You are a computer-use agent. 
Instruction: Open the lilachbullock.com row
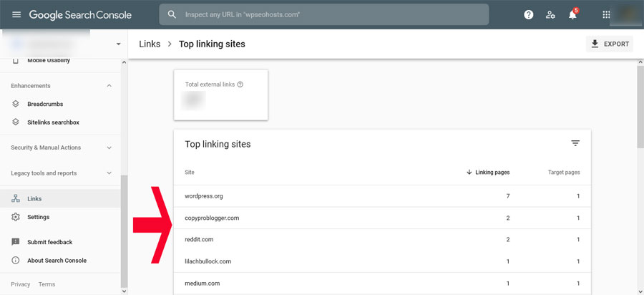click(x=382, y=261)
